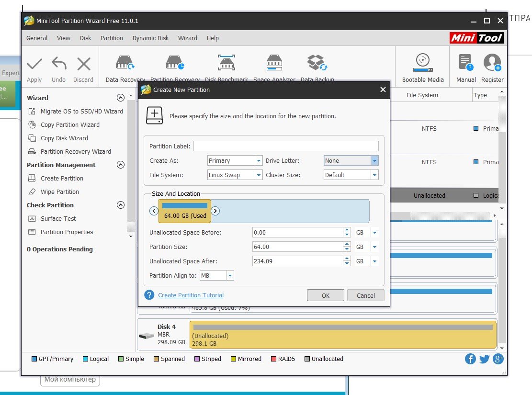Click the Unallocated Space Before field
Image resolution: width=532 pixels, height=395 pixels.
[x=297, y=233]
